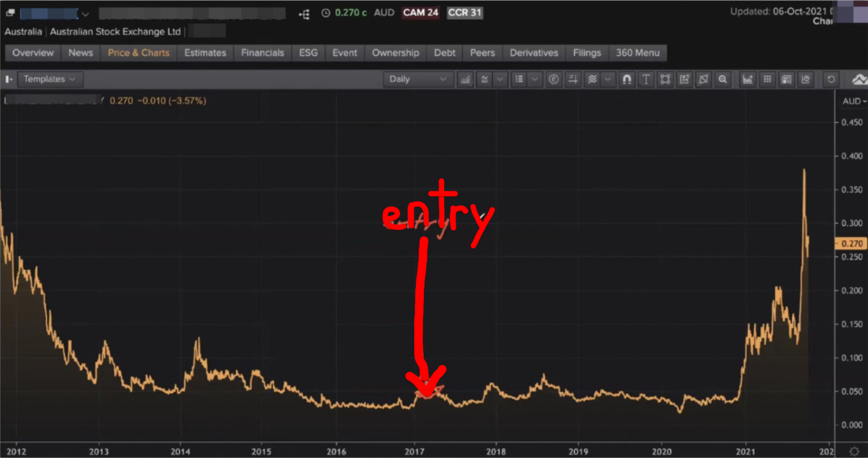Click the CCR 31 badge
Image resolution: width=868 pixels, height=458 pixels.
pos(465,12)
